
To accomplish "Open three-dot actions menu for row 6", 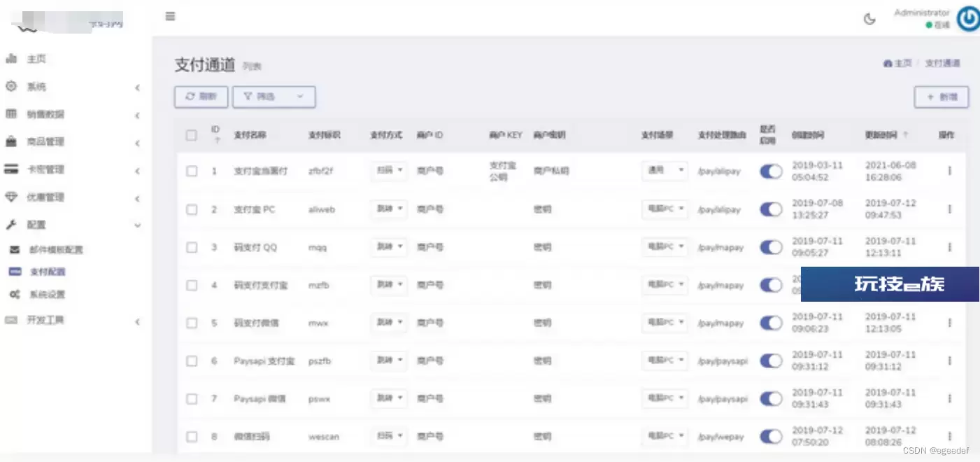I will [x=949, y=360].
